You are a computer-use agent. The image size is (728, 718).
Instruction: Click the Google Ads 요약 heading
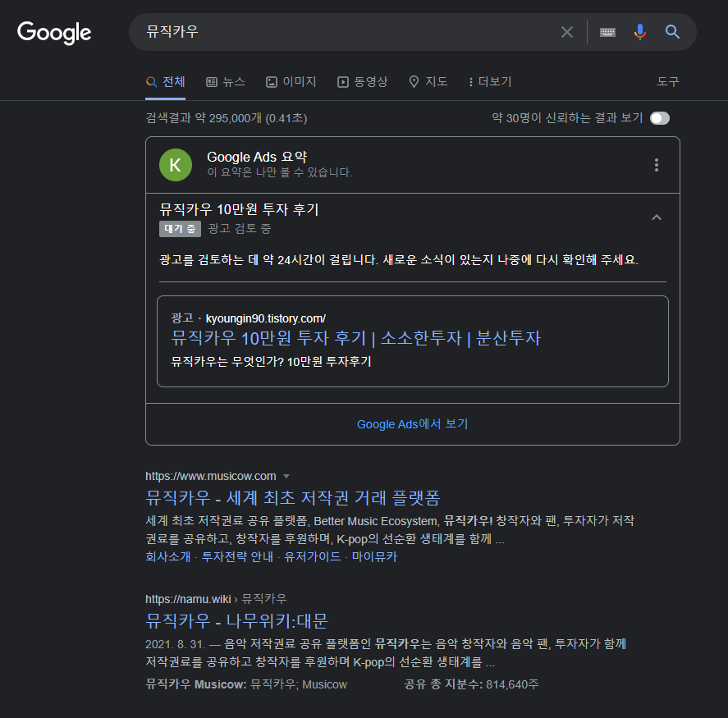pos(257,157)
